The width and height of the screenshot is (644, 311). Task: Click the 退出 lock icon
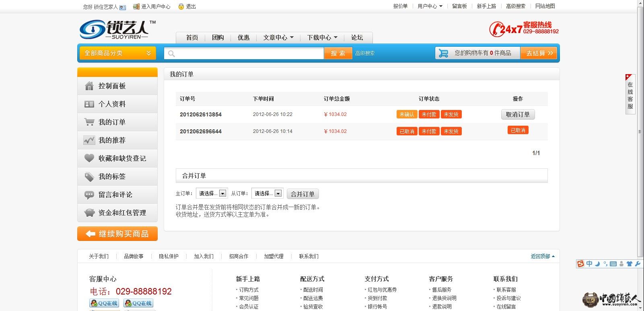point(181,6)
